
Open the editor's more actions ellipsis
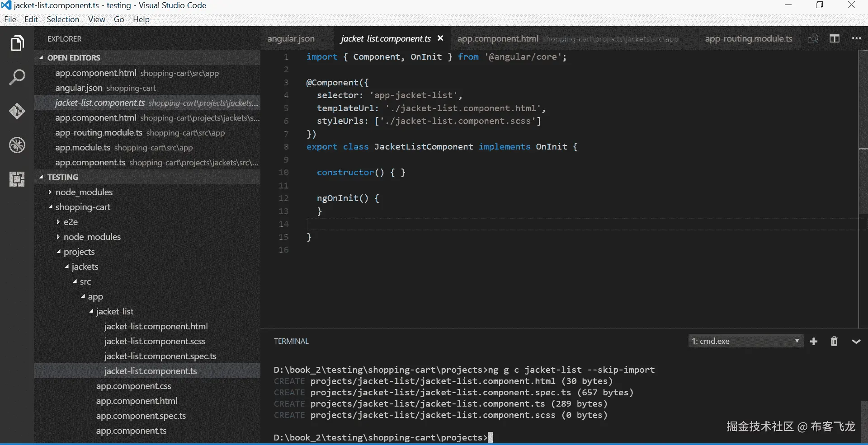click(x=856, y=39)
